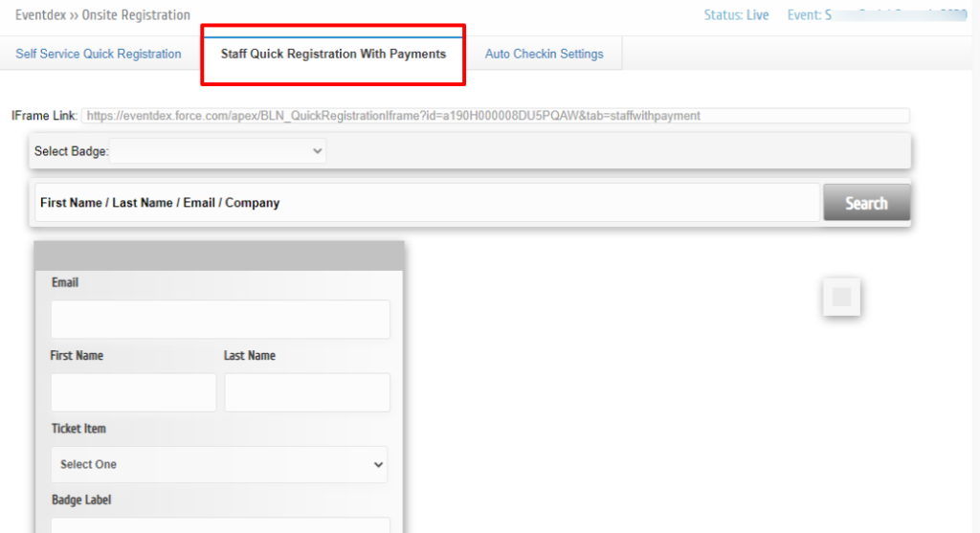Screen dimensions: 980x533
Task: Click the Status: Live indicator
Action: tap(736, 15)
